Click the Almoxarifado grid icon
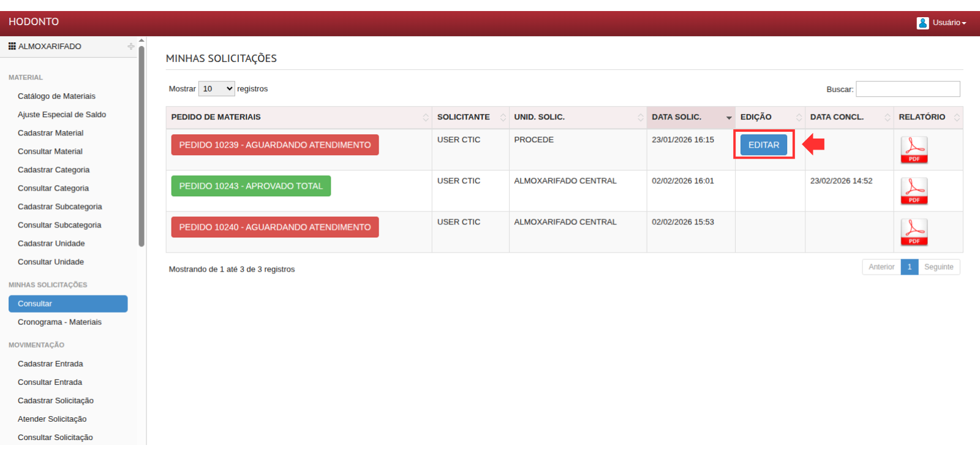Viewport: 980px width, 456px height. (x=12, y=46)
